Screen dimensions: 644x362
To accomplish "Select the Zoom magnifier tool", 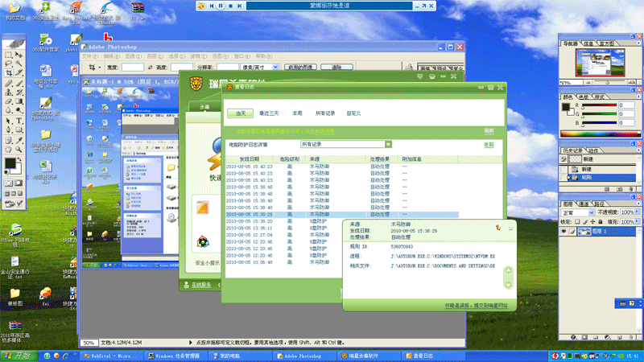I will click(19, 150).
